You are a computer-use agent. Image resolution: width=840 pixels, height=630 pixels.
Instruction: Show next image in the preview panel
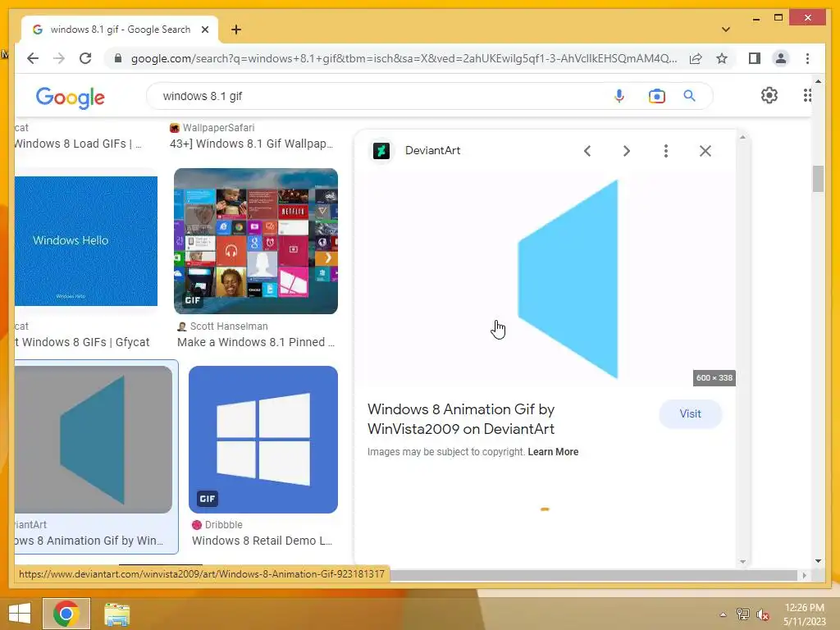(x=626, y=151)
